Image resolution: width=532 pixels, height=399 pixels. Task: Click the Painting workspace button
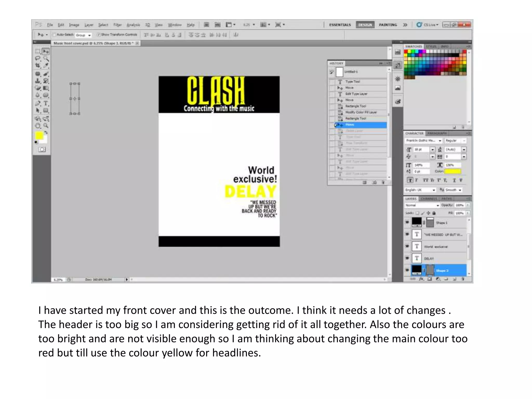388,25
